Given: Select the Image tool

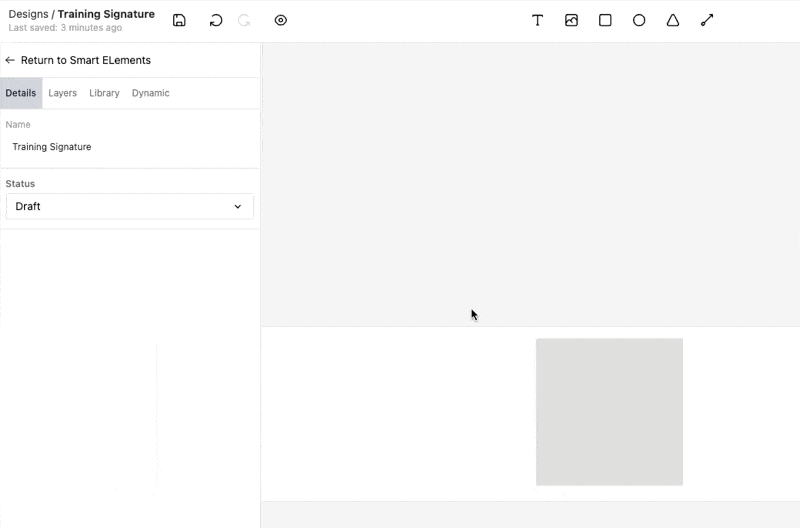Looking at the screenshot, I should [x=571, y=20].
